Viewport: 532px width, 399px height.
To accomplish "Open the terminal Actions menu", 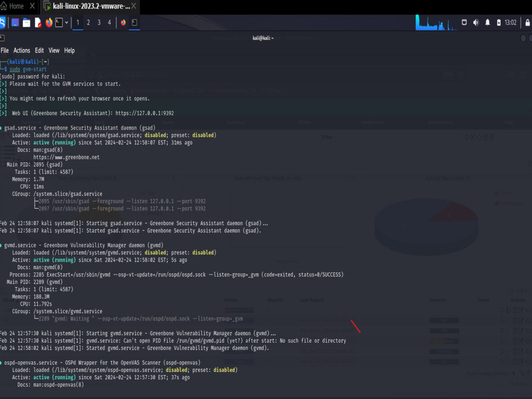I will [x=22, y=50].
